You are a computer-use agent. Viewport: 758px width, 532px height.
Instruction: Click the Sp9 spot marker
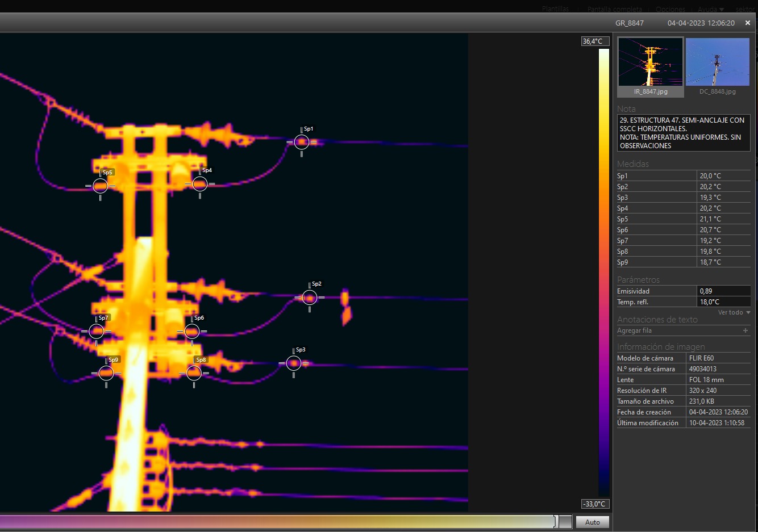106,373
